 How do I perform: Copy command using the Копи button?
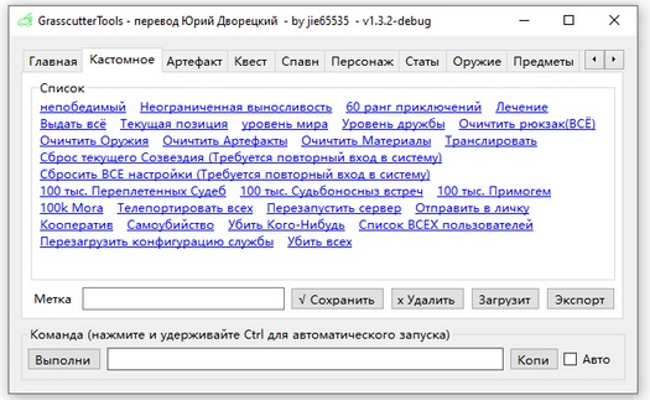(532, 360)
